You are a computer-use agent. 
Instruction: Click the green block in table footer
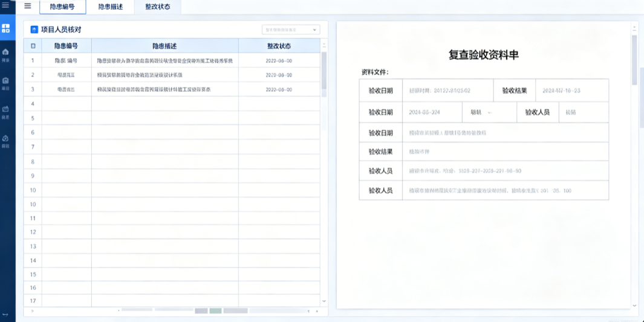tap(216, 311)
